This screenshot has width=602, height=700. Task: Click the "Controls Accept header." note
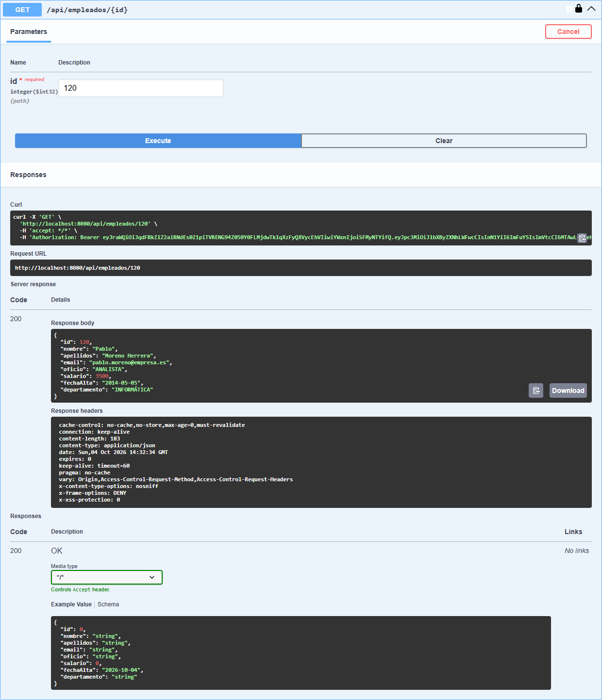(x=81, y=589)
